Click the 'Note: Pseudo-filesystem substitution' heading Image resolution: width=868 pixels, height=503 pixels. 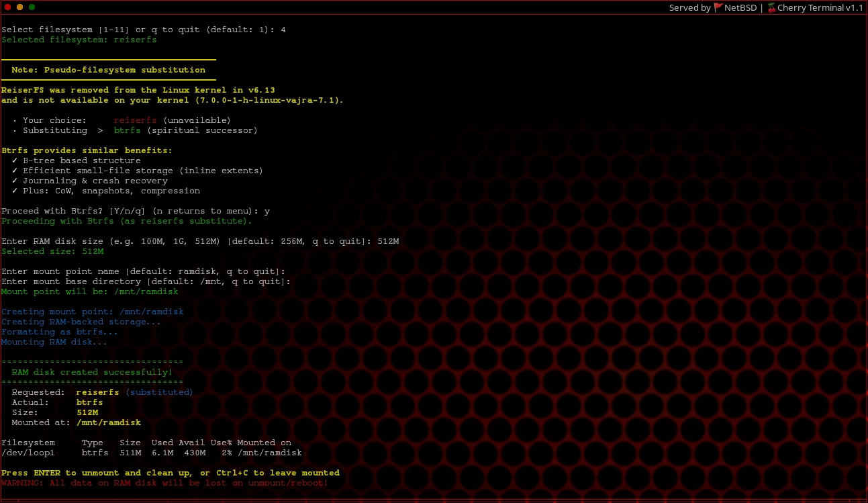109,70
